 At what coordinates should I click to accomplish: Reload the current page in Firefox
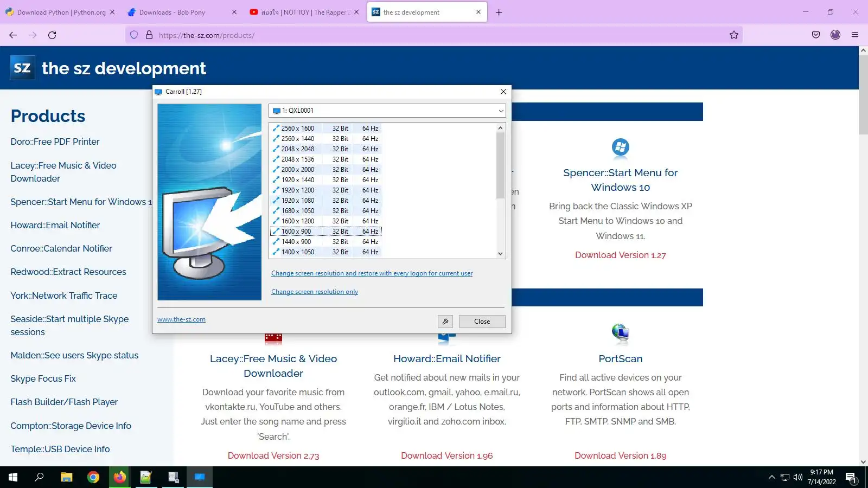tap(52, 35)
